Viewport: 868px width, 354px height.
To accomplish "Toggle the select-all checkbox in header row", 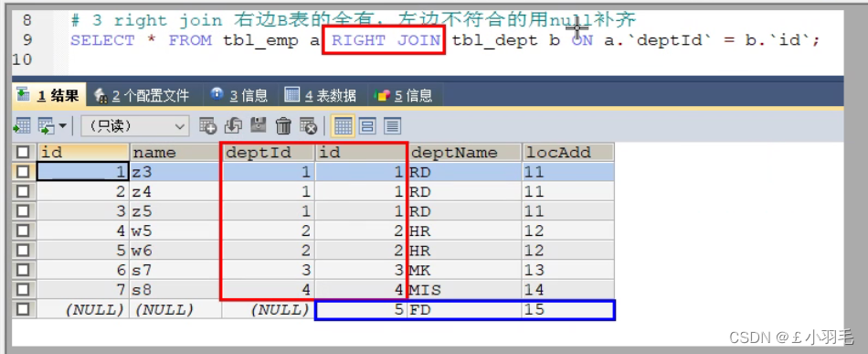I will (x=23, y=153).
